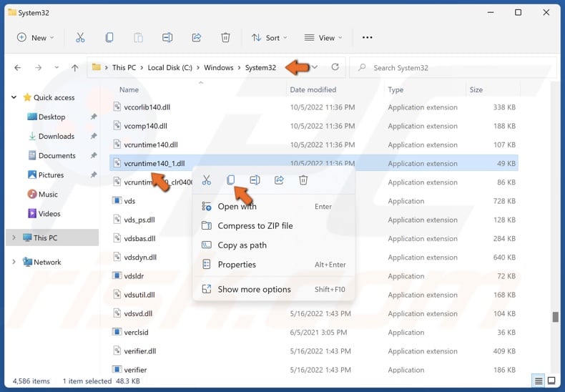Screen dimensions: 565x392
Task: Open the View dropdown
Action: coord(323,37)
